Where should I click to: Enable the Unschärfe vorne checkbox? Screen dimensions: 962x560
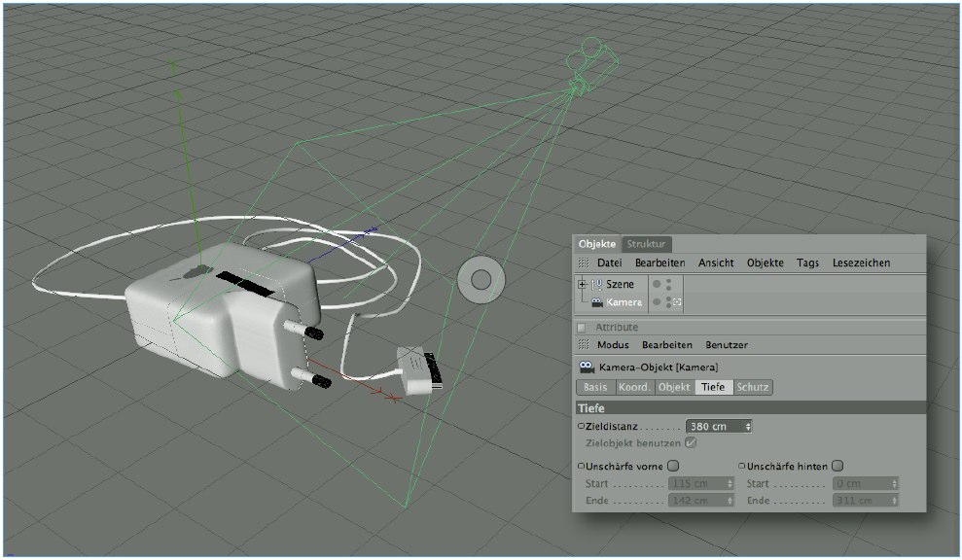pos(673,466)
